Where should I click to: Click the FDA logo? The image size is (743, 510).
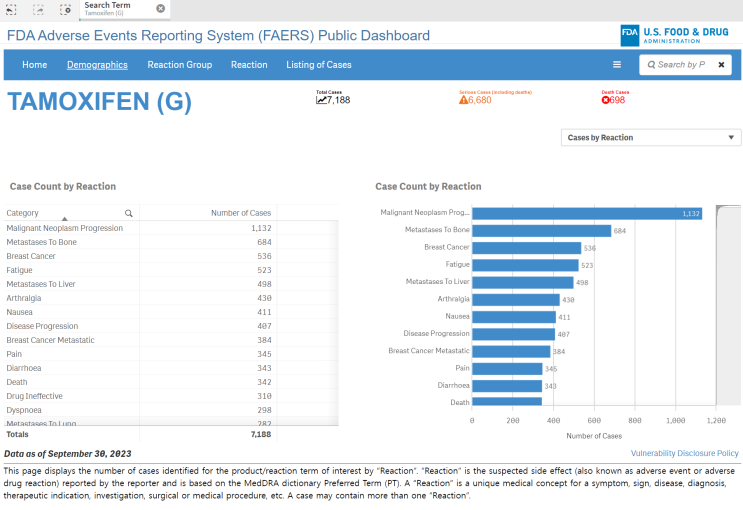(629, 35)
